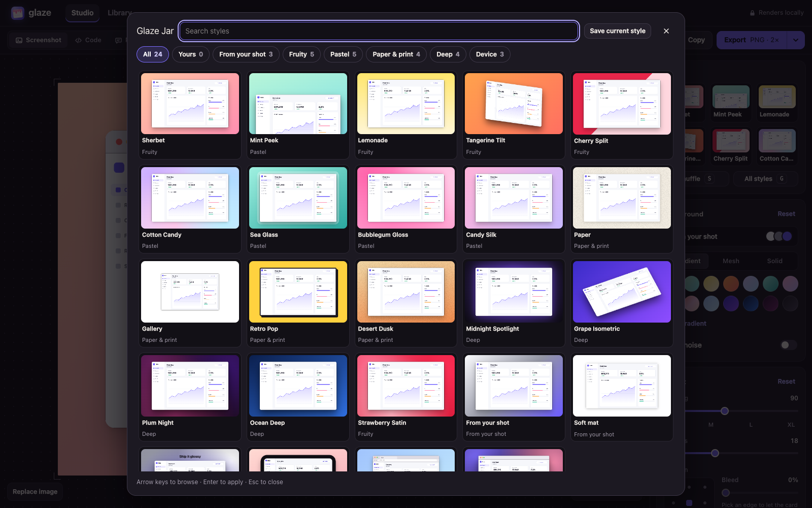
Task: Reset the background settings
Action: pos(786,214)
